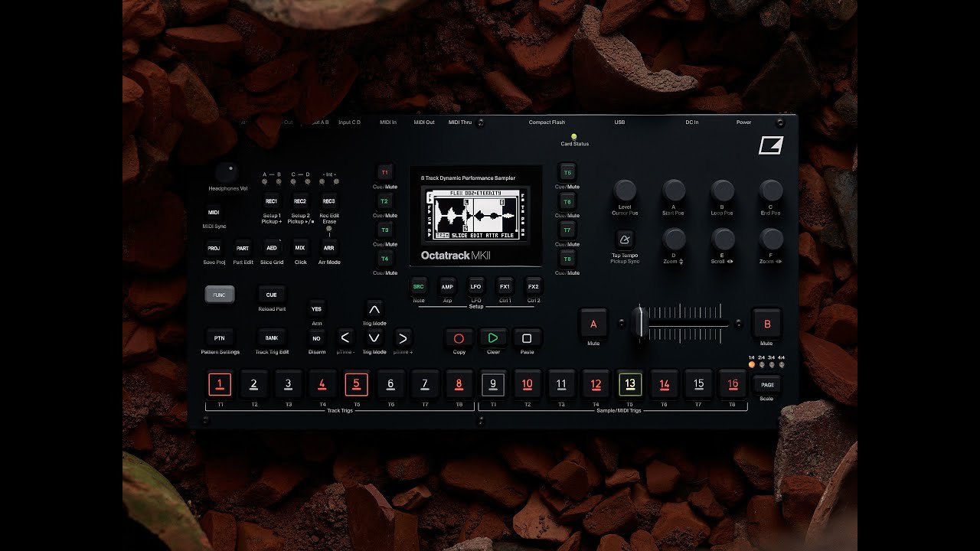The image size is (980, 551).
Task: Click the left arrow µTime- key
Action: pyautogui.click(x=345, y=338)
